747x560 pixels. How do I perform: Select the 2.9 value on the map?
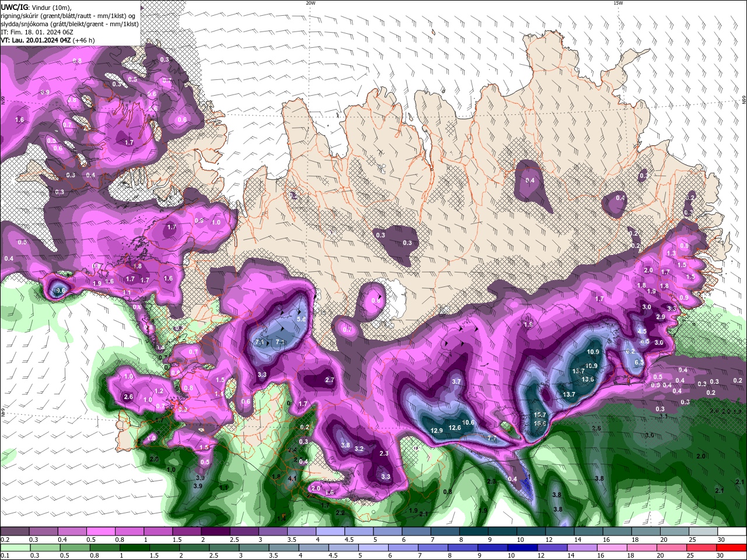point(661,317)
